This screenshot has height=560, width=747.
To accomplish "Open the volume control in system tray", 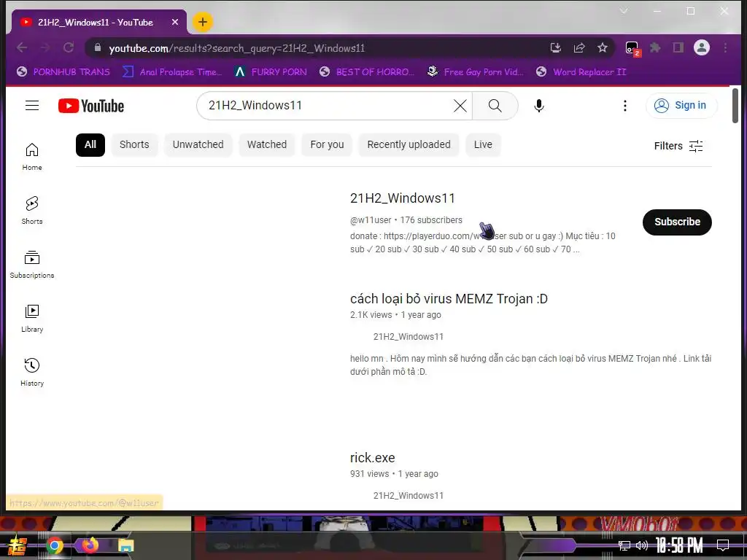I will point(642,545).
